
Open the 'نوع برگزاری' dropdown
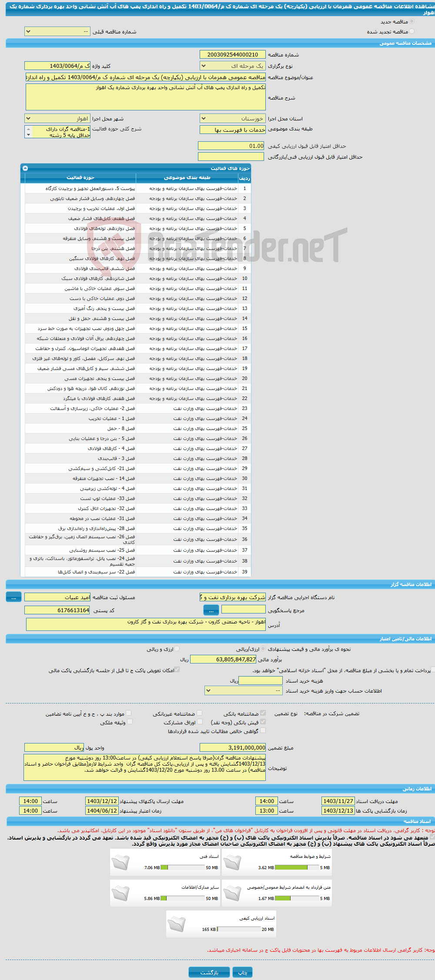coord(233,66)
